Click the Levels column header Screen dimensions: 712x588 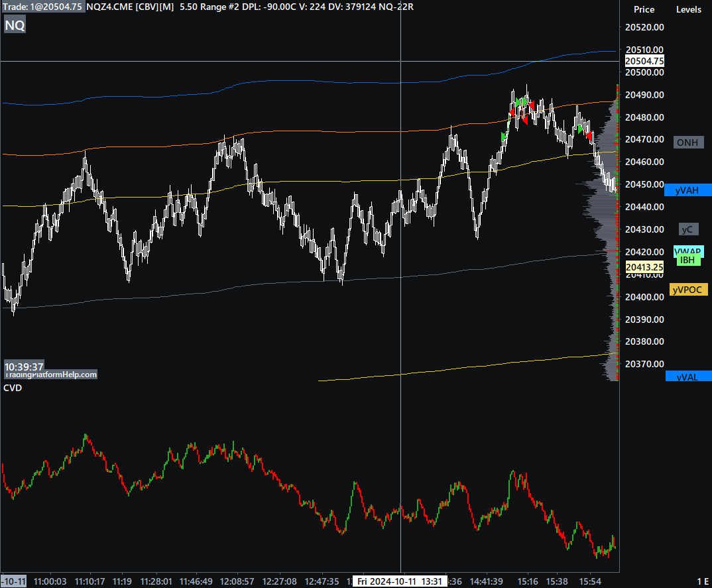(688, 9)
